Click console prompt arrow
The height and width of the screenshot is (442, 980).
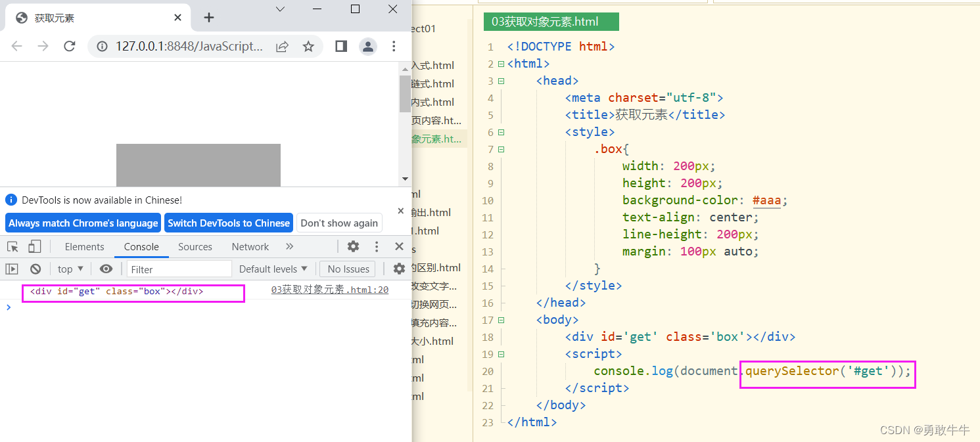(x=9, y=307)
